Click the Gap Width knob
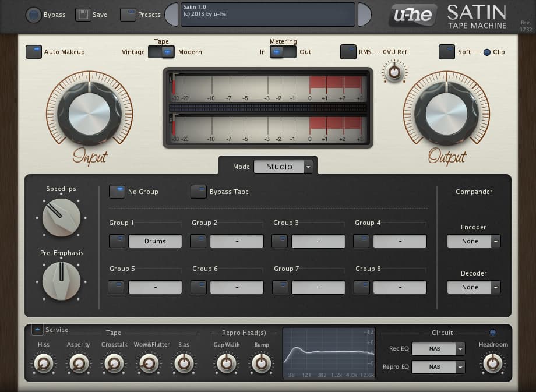536x392 pixels. (226, 363)
